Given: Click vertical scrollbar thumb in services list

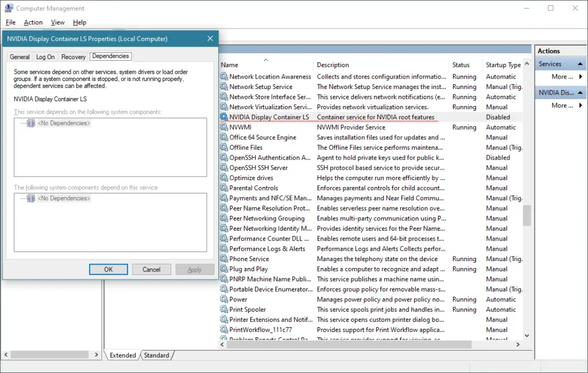Looking at the screenshot, I should 527,216.
